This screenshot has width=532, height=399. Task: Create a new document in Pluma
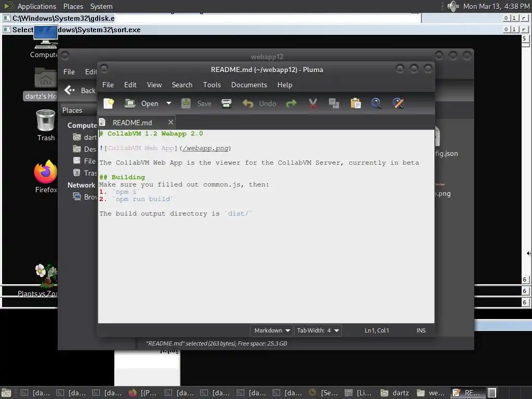click(109, 103)
